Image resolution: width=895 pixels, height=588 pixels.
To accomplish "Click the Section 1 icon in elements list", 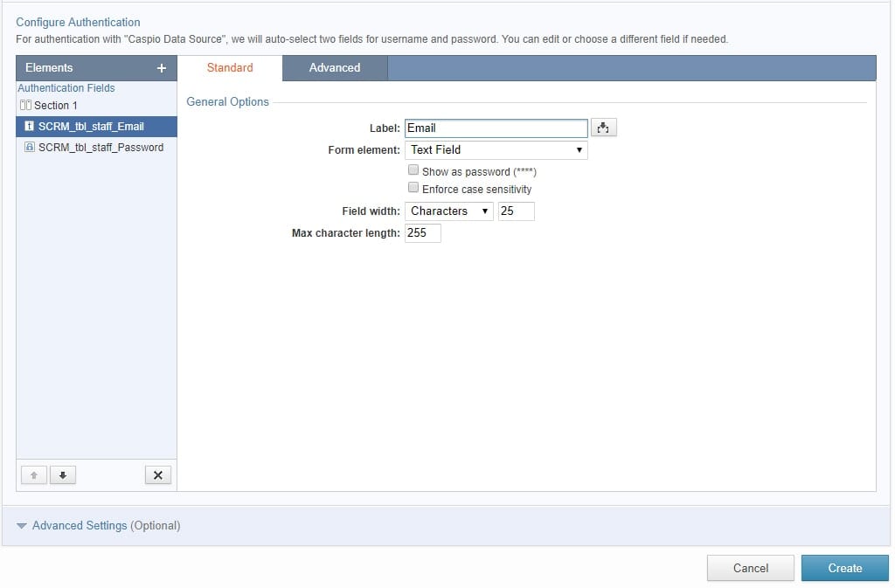I will point(25,105).
